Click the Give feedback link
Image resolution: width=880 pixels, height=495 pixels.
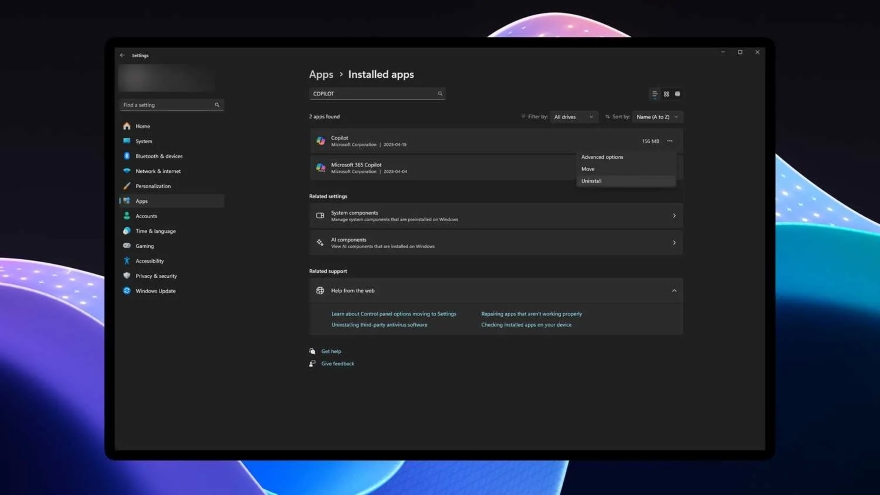coord(337,364)
